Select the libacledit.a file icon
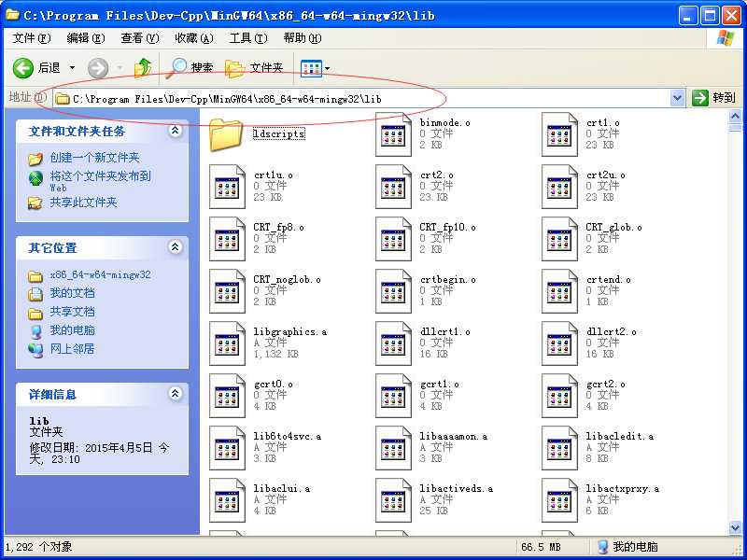 pos(559,448)
